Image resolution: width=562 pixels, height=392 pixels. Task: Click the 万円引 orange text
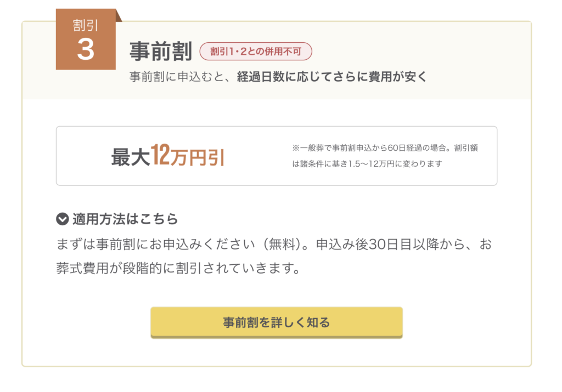coord(198,157)
